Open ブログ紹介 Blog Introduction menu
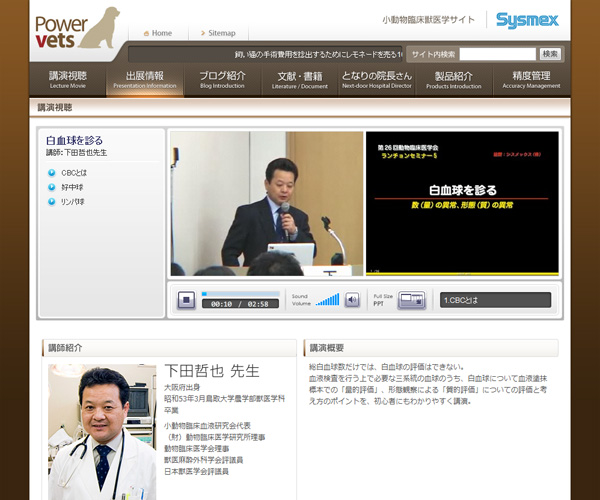The image size is (600, 500). point(222,80)
